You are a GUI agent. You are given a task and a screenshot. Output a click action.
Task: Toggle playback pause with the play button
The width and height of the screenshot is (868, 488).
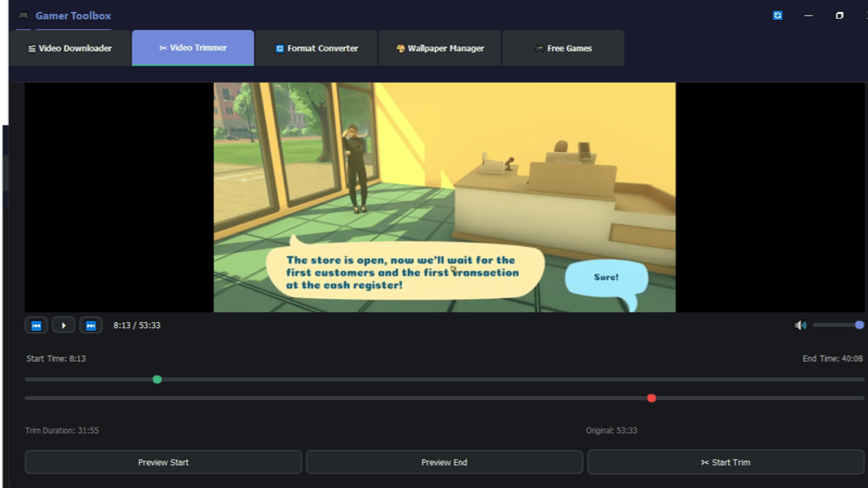click(63, 325)
